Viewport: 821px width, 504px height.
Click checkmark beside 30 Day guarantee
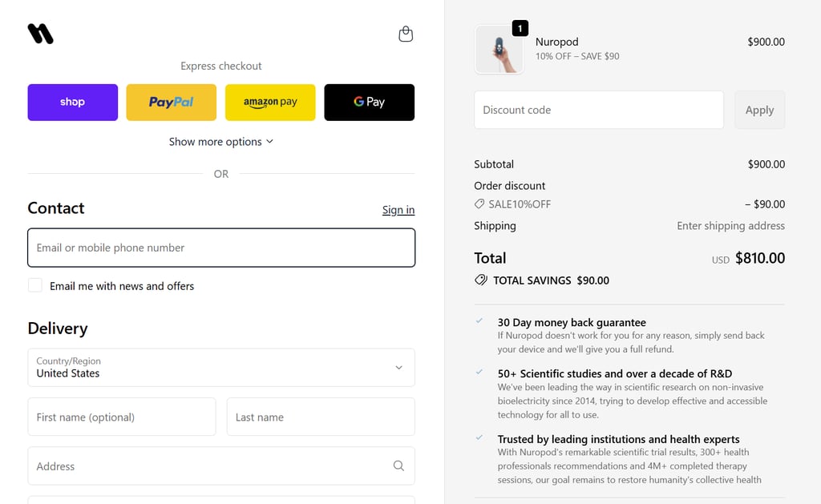[479, 321]
